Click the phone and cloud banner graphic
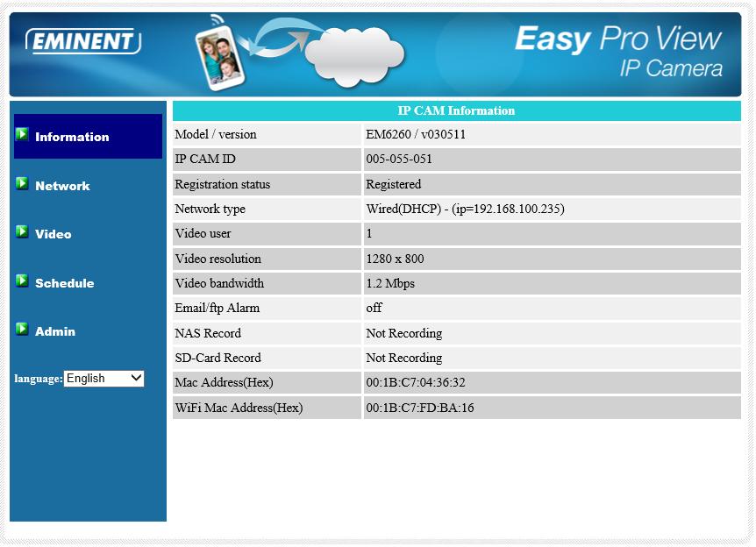Screen dimensions: 756x547 pyautogui.click(x=299, y=53)
